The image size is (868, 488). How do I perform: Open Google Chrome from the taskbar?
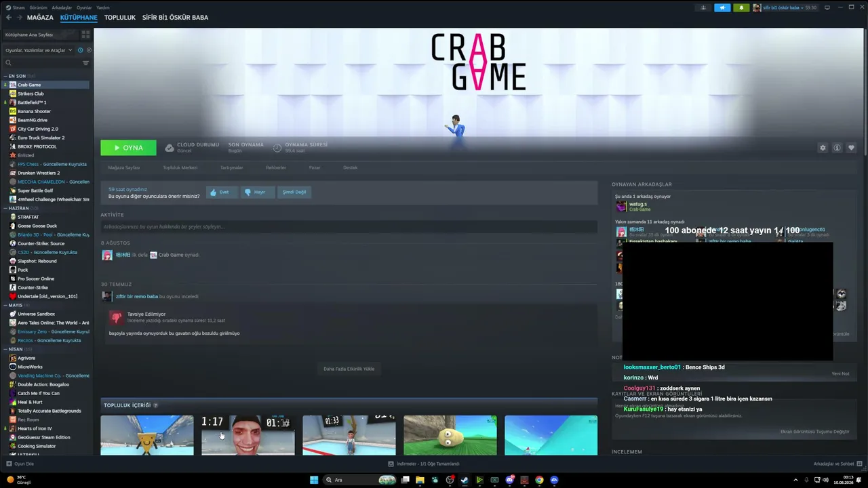pyautogui.click(x=539, y=480)
